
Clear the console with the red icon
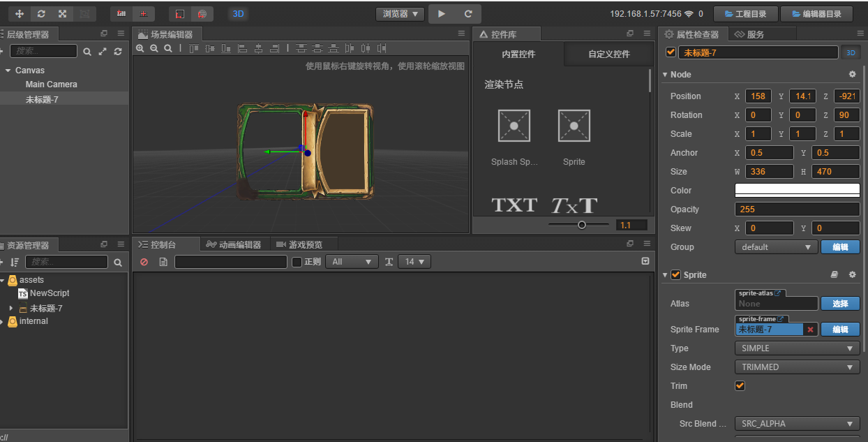point(144,262)
